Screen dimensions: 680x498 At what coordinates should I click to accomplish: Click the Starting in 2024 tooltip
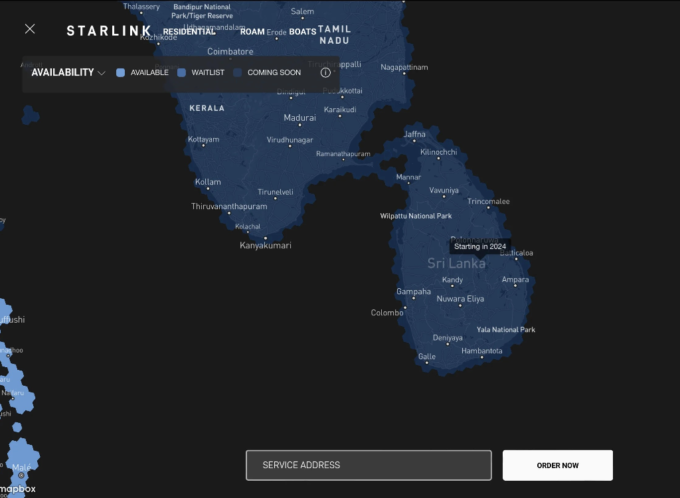point(480,246)
